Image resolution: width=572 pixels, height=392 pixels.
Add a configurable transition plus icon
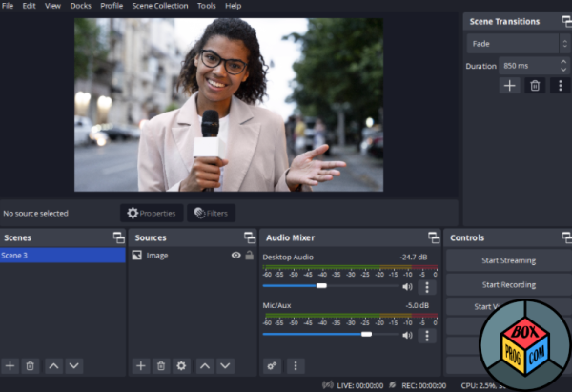[509, 86]
